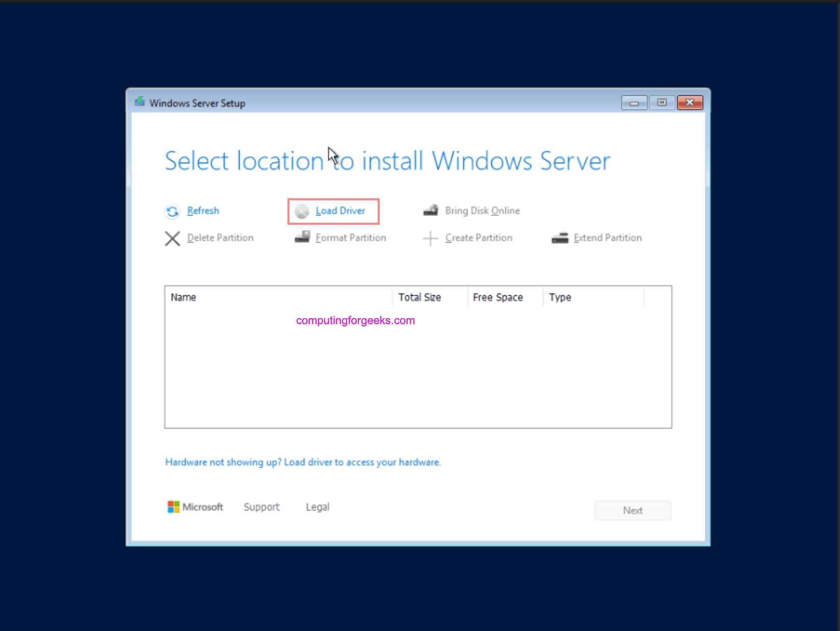Click the Bring Disk Online drive icon

click(431, 210)
